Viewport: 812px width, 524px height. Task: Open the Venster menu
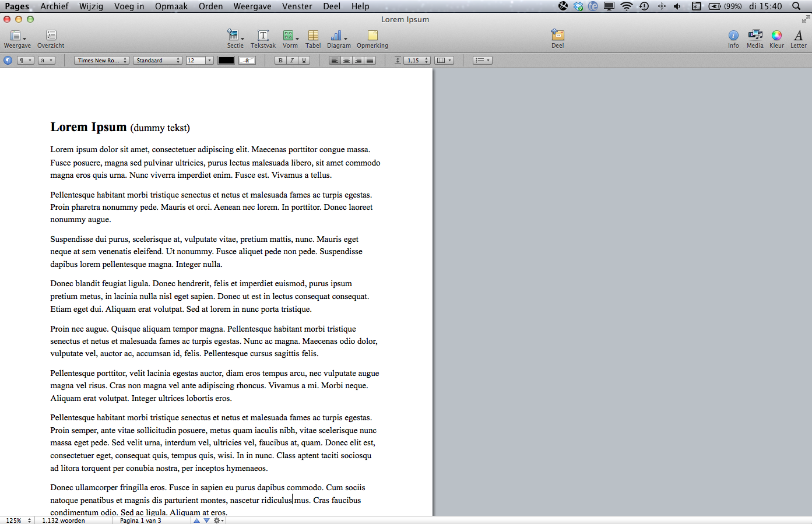297,6
